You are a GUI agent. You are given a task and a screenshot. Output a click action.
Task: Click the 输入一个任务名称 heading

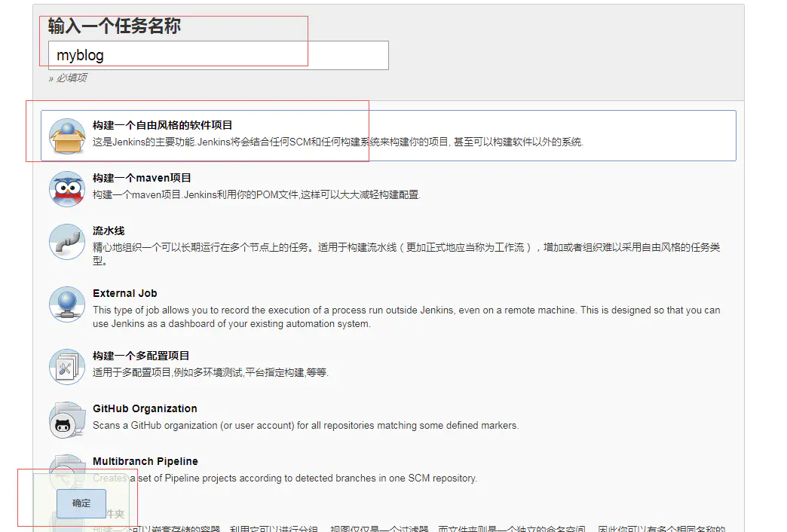pyautogui.click(x=115, y=26)
